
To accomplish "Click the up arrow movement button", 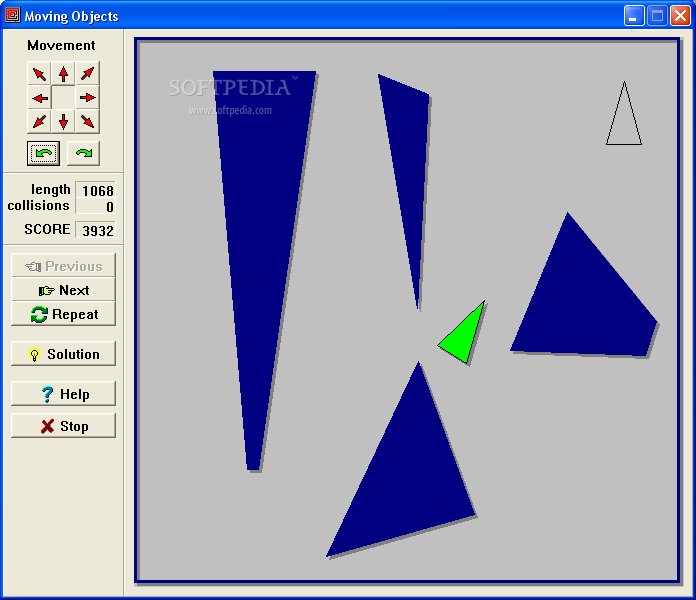I will (63, 74).
